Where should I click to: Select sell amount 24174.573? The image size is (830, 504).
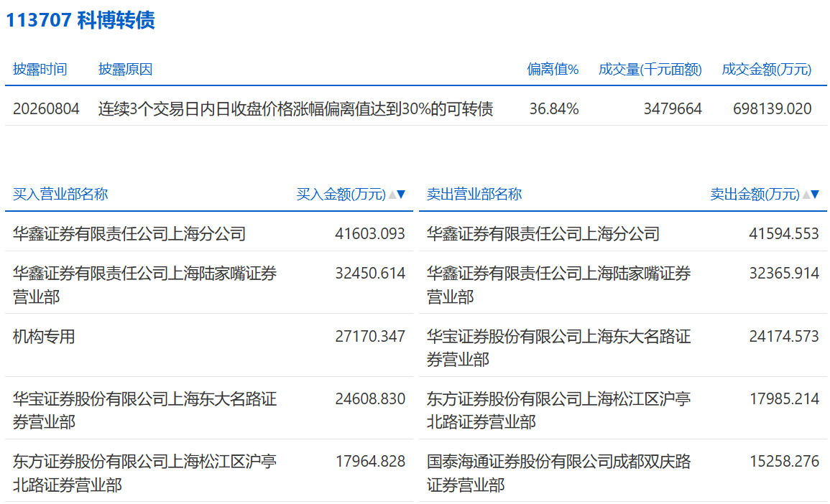(x=784, y=336)
